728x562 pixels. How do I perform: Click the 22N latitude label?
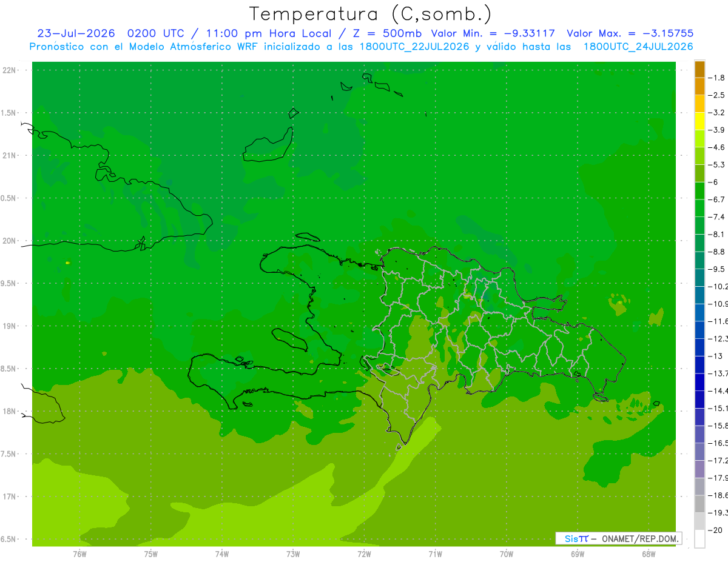click(x=10, y=70)
